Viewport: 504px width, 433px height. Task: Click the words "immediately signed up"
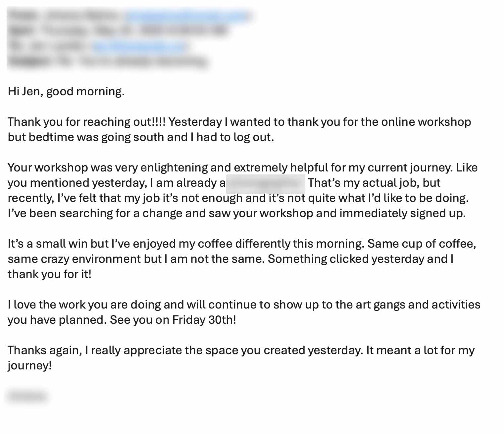402,213
